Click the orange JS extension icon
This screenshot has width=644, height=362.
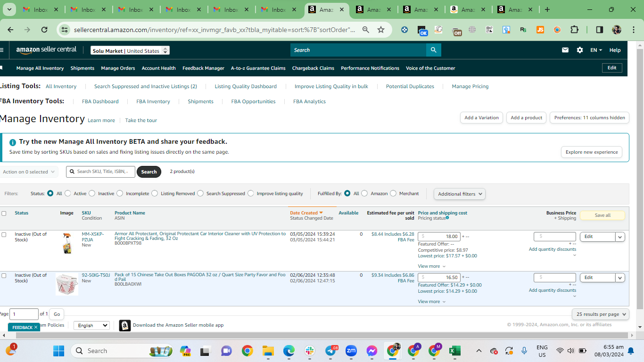(540, 30)
